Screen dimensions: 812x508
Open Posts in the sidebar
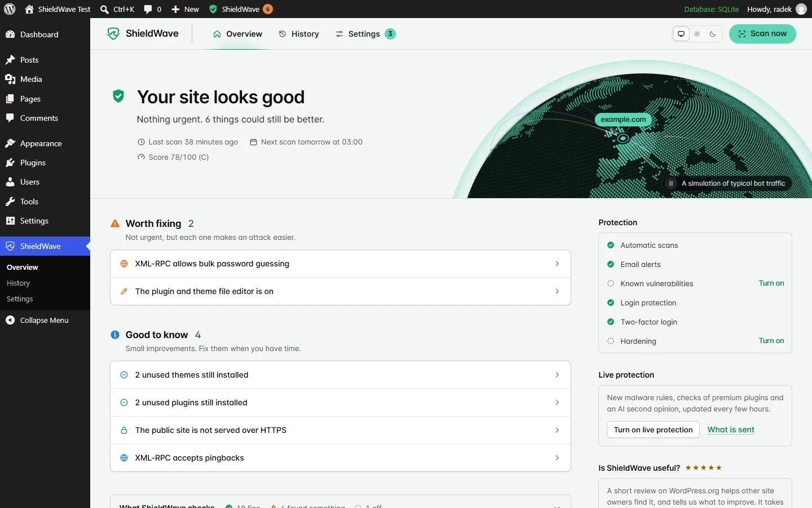45,60
